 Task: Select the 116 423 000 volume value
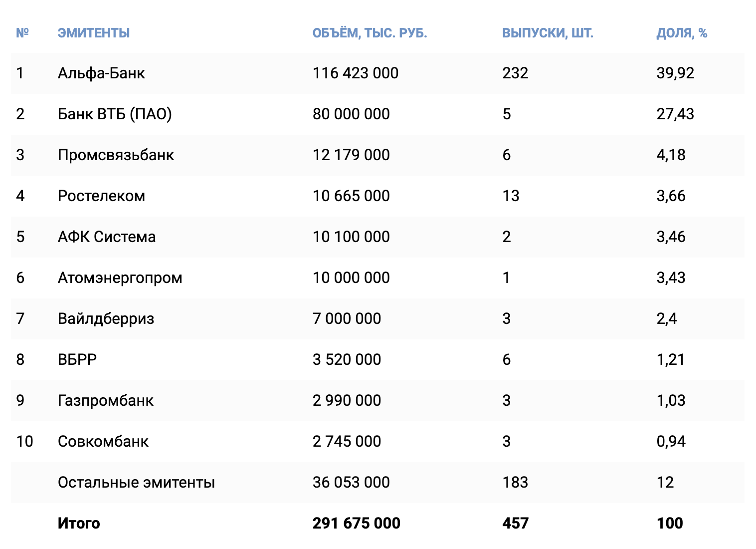pos(356,73)
